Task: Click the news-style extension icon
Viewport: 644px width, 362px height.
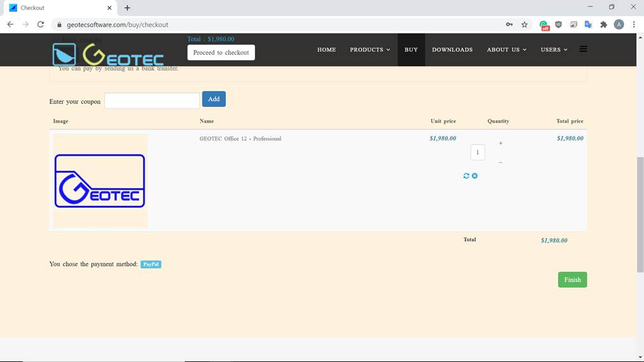Action: (x=573, y=25)
